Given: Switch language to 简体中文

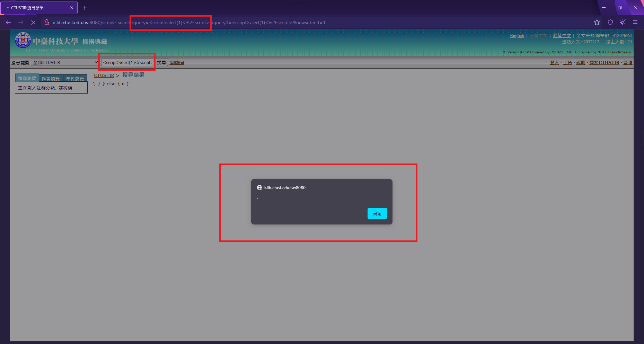Looking at the screenshot, I should tap(562, 36).
